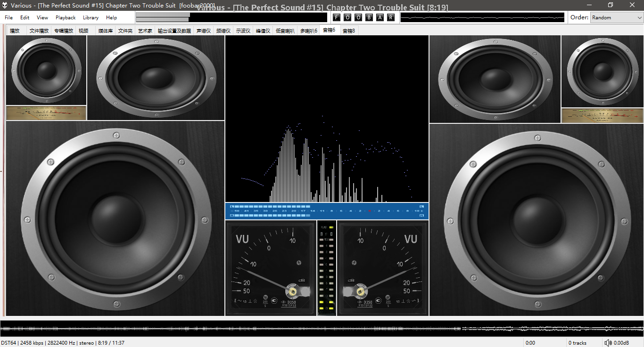Click the left VU meter gauge
Viewport: 644px width, 347px height.
pyautogui.click(x=271, y=268)
